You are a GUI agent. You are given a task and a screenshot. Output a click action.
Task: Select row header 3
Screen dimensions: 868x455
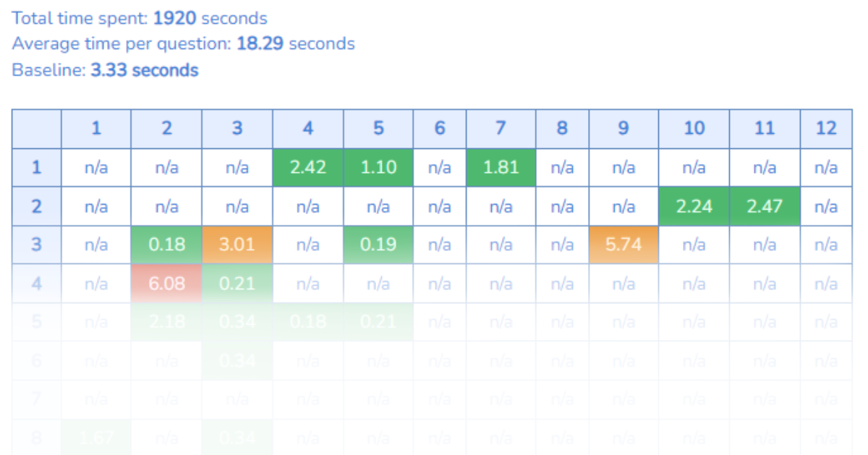tap(36, 244)
